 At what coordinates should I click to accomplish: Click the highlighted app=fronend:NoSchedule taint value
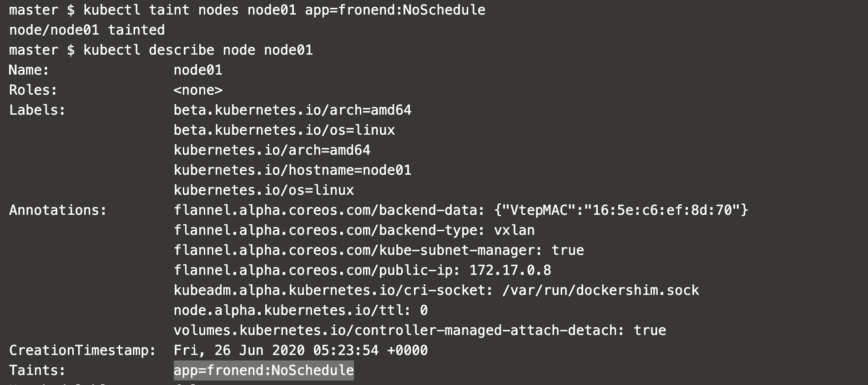pyautogui.click(x=263, y=370)
